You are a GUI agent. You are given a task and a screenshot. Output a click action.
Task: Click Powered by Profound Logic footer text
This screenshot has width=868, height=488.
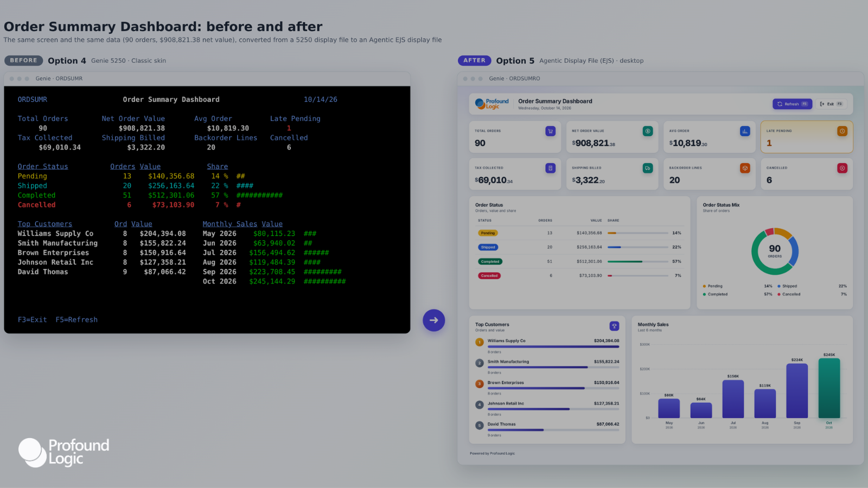[492, 453]
